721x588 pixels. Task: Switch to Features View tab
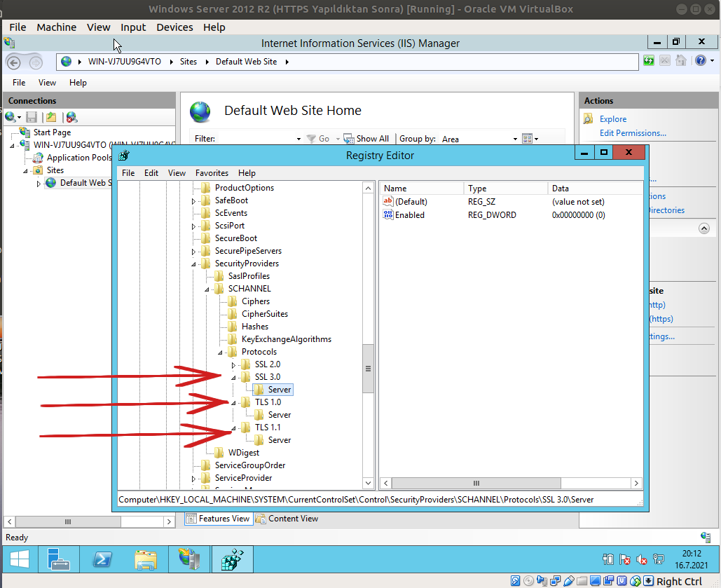[219, 519]
